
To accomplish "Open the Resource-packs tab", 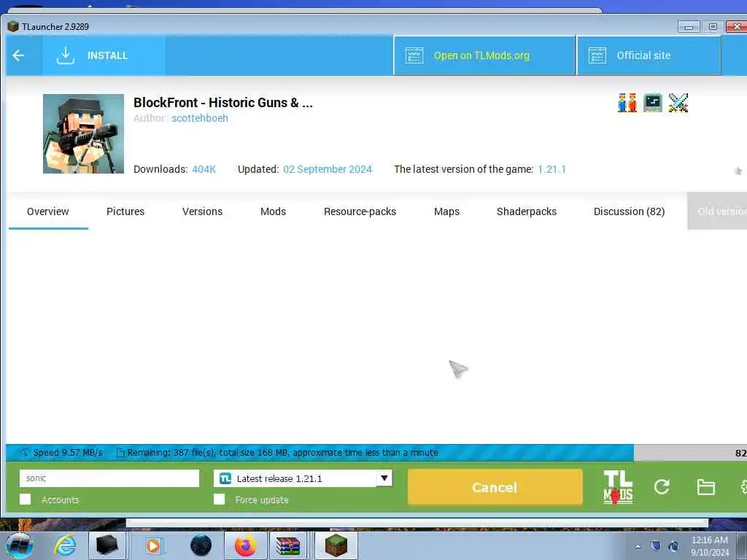I will (360, 211).
